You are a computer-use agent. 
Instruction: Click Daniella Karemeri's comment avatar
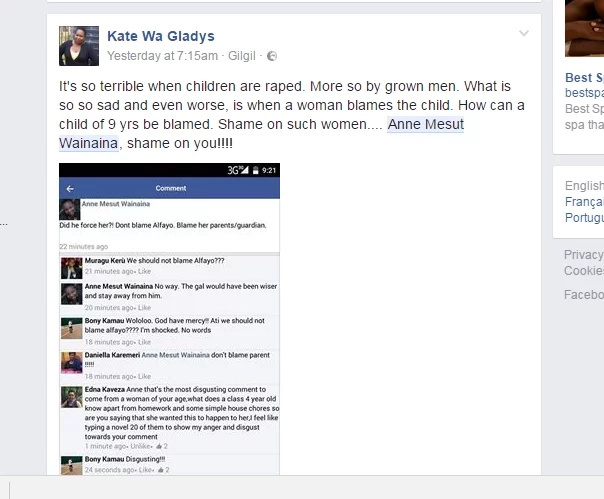[72, 363]
